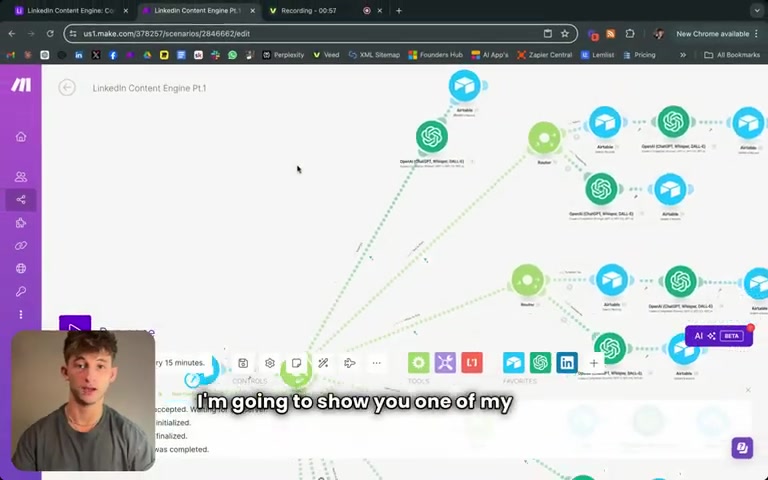Click OpenAI module in lower Router top branch
Screen dimensions: 768x480
point(680,281)
